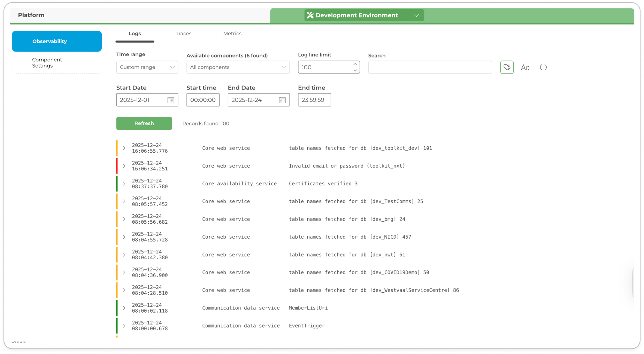The image size is (644, 354).
Task: Click the tools icon in Development Environment
Action: pyautogui.click(x=310, y=15)
